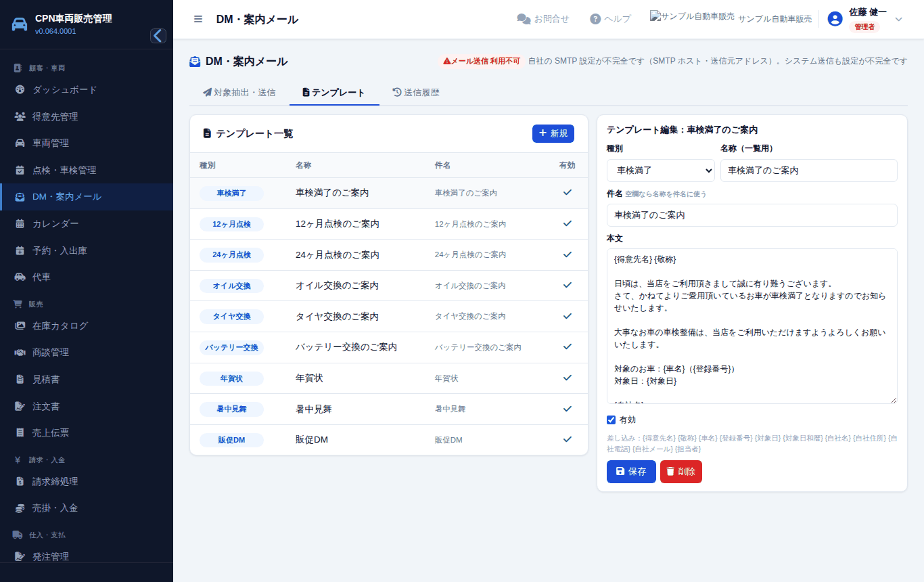Click the バッテリー交換のご案内 template name
The image size is (924, 582).
(x=346, y=347)
